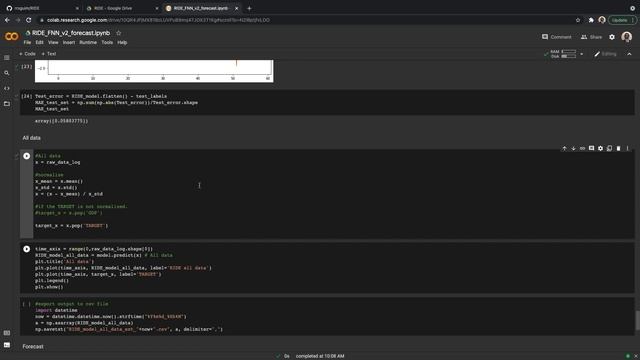Switch to the GitHub browser tab
Viewport: 640px width, 360px height.
click(41, 8)
